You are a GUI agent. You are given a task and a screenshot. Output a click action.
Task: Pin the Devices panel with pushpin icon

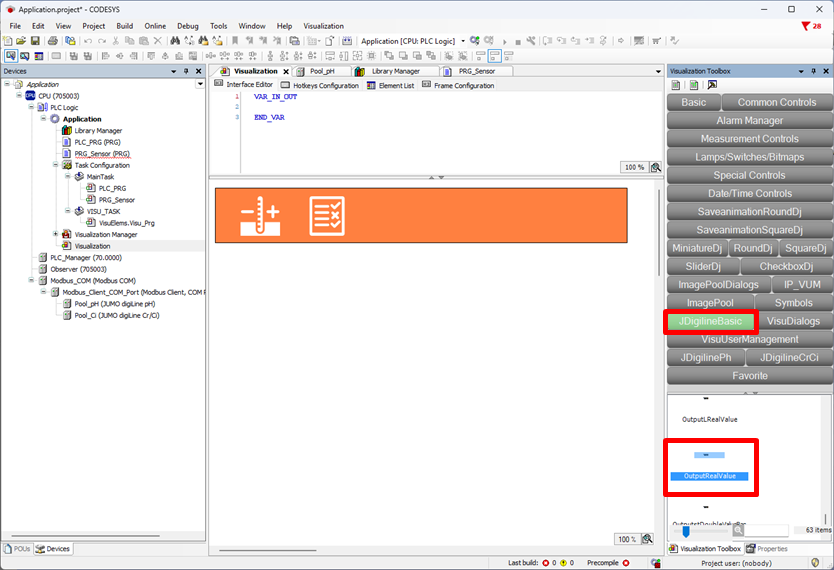[186, 71]
